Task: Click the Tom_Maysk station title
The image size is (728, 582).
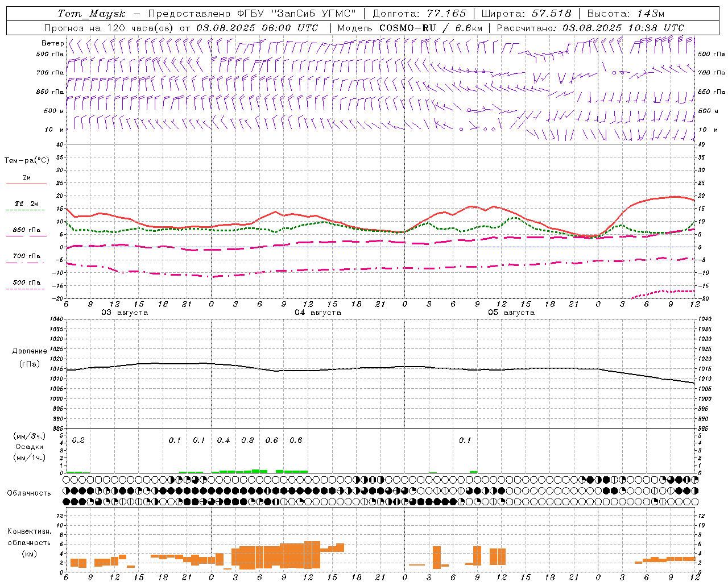Action: 92,14
